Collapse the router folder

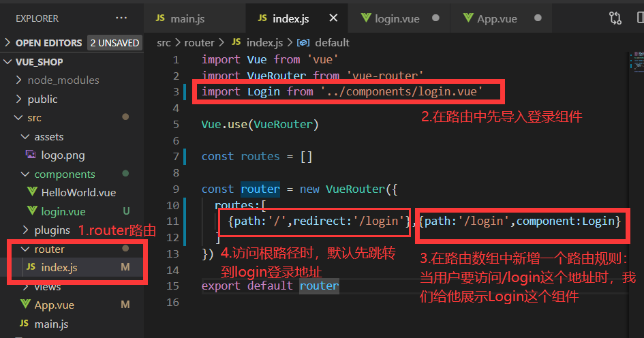tap(49, 249)
